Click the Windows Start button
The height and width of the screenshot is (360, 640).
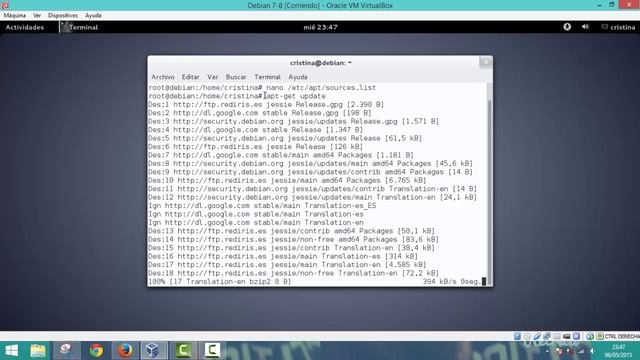[11, 351]
